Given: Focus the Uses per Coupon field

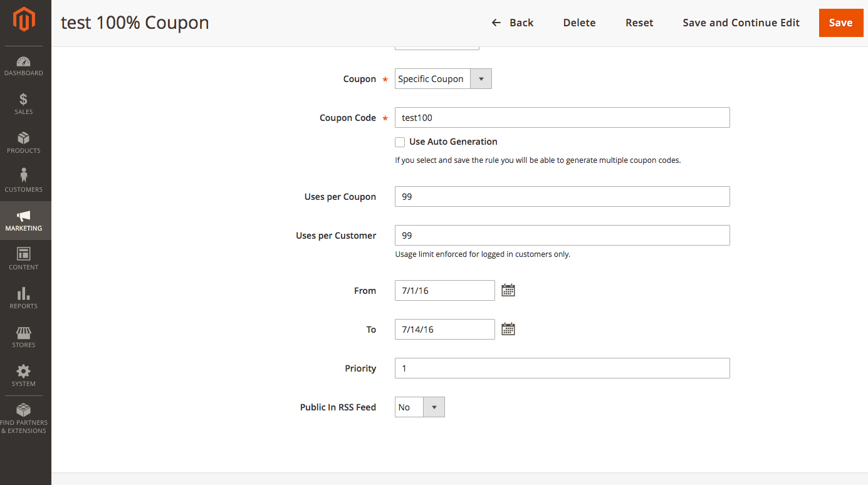Looking at the screenshot, I should (562, 197).
